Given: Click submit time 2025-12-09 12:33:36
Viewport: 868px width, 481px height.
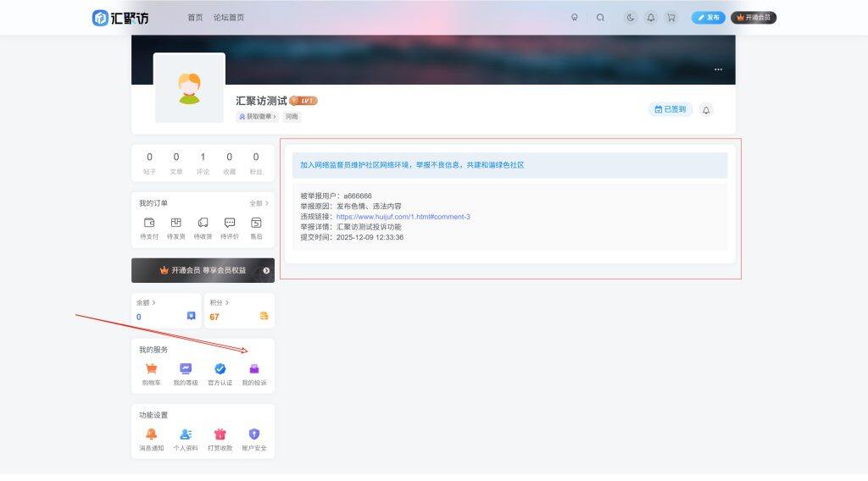Looking at the screenshot, I should pyautogui.click(x=370, y=238).
